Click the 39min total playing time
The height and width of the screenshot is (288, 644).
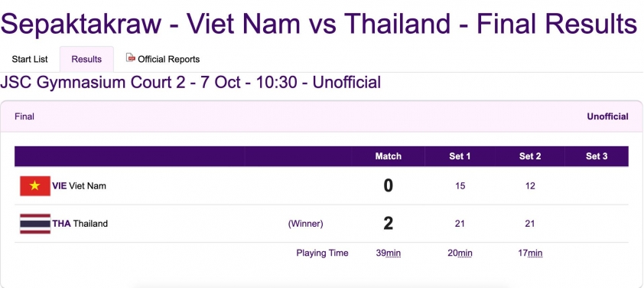click(x=388, y=253)
